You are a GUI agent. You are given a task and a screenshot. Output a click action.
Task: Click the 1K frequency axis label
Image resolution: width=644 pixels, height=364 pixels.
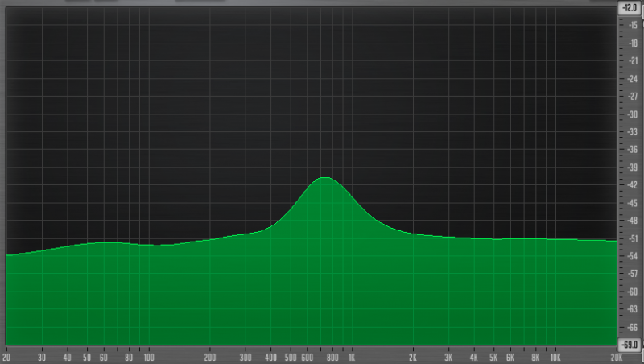[x=351, y=357]
